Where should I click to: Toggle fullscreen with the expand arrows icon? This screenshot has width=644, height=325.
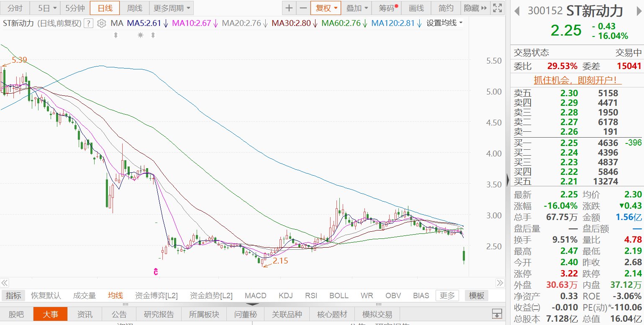coord(497,8)
